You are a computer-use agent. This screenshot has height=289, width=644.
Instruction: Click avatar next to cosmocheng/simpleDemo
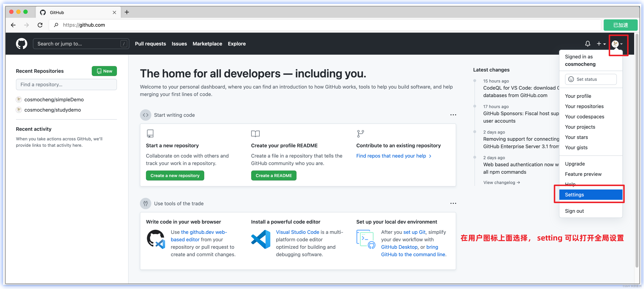(19, 100)
